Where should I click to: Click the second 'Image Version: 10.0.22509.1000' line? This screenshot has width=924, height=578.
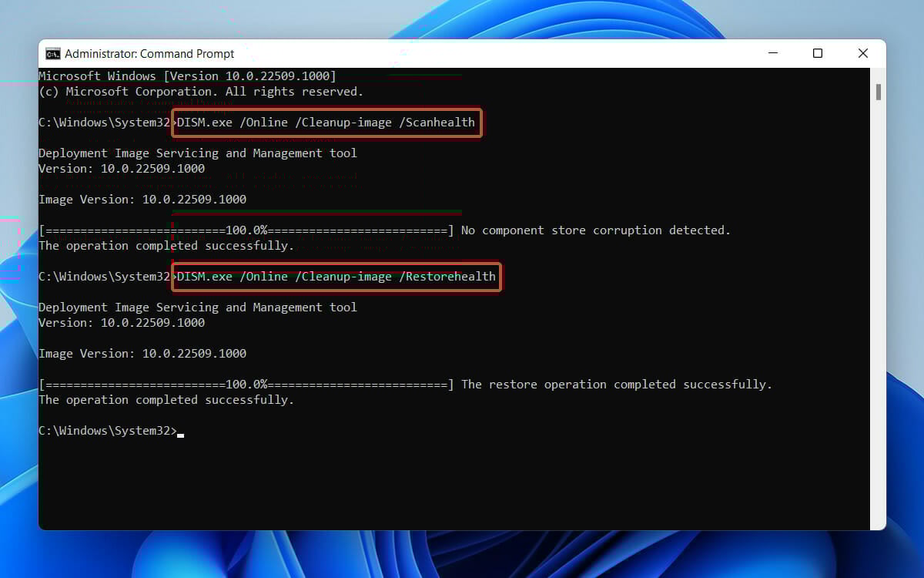coord(142,354)
